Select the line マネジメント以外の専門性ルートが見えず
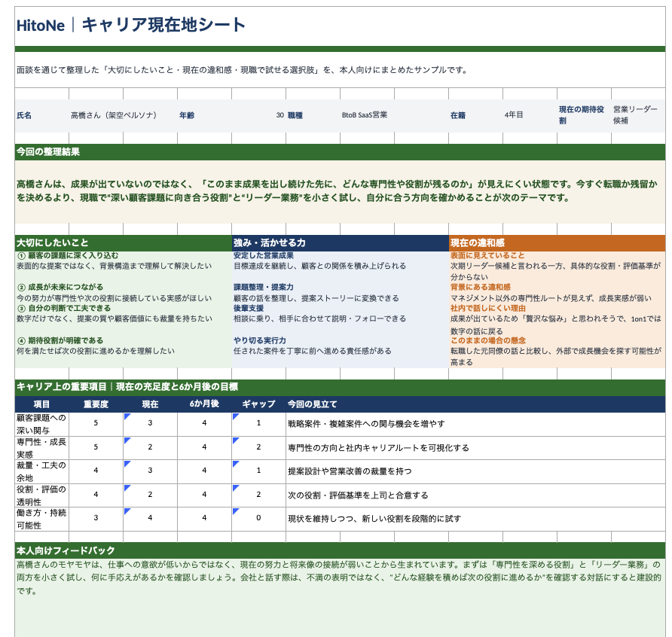 pyautogui.click(x=551, y=298)
